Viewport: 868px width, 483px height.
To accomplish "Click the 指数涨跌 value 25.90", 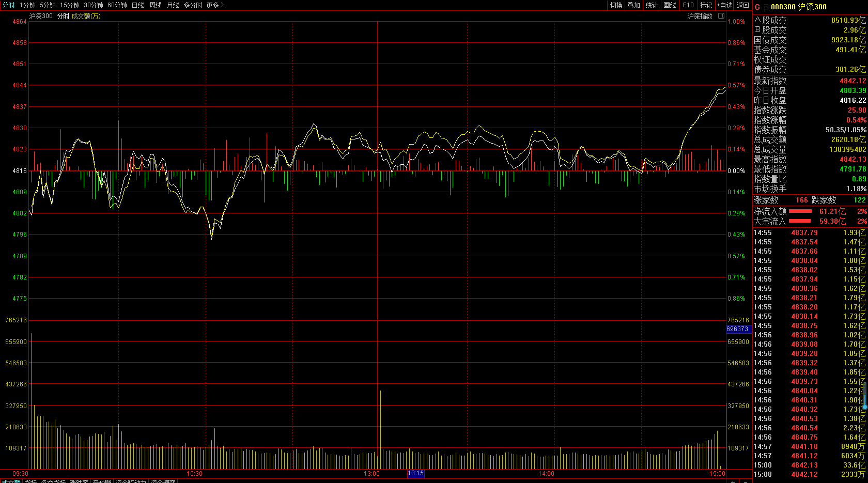I will pos(857,111).
